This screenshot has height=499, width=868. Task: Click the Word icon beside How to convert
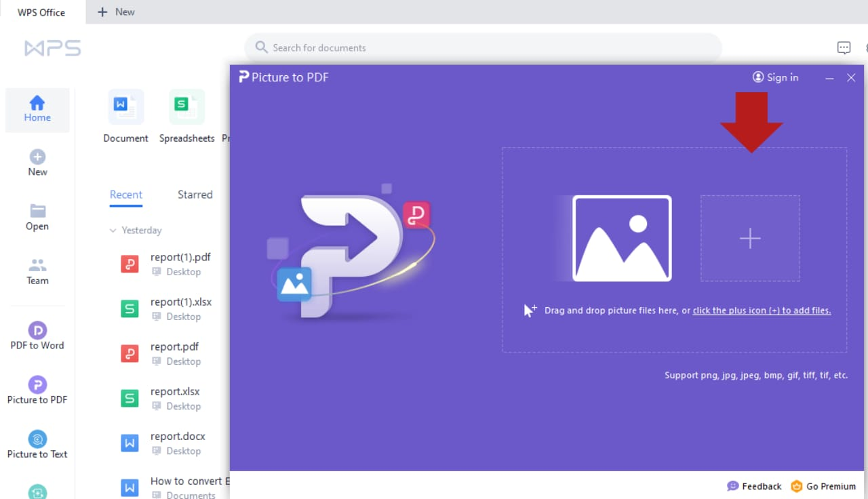click(x=130, y=487)
